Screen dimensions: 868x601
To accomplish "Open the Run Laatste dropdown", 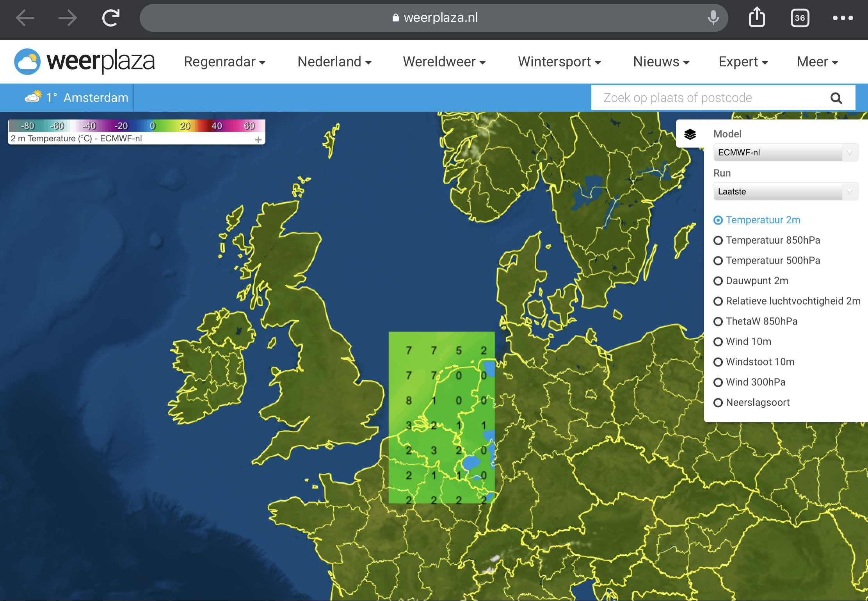I will [786, 191].
